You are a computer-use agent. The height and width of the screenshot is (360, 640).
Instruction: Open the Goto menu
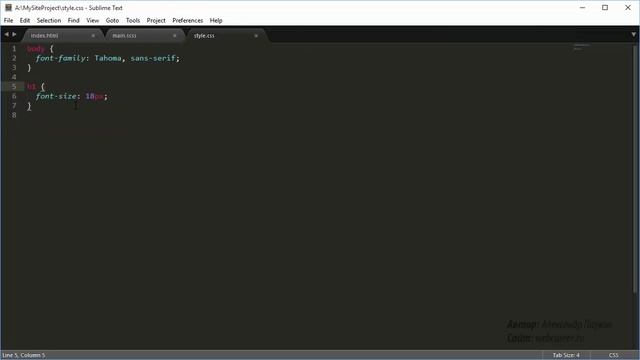point(112,20)
